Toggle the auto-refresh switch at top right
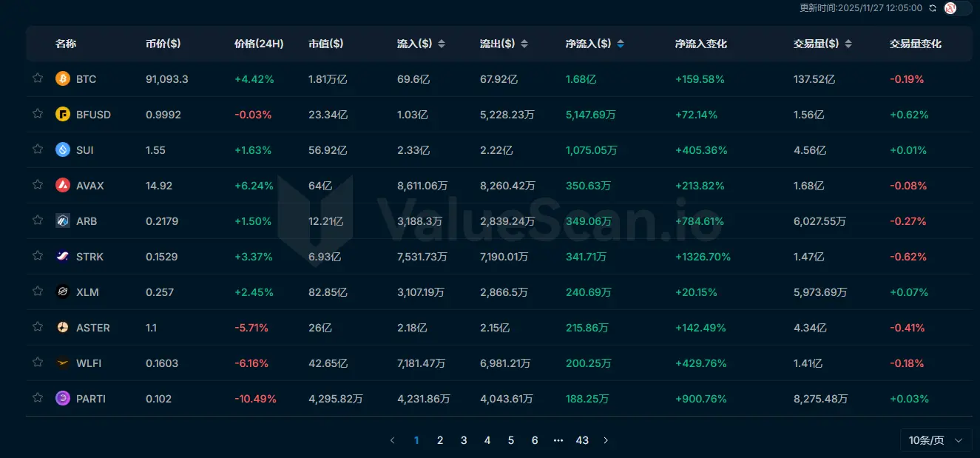Image resolution: width=980 pixels, height=458 pixels. coord(958,8)
